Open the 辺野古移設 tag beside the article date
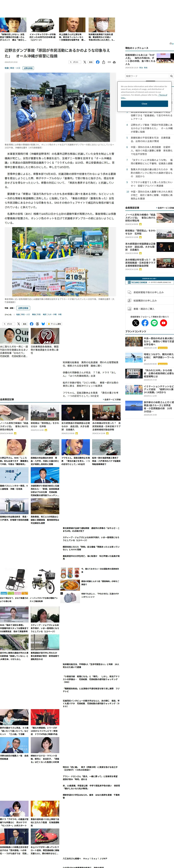The height and width of the screenshot is (868, 174). (x=28, y=68)
